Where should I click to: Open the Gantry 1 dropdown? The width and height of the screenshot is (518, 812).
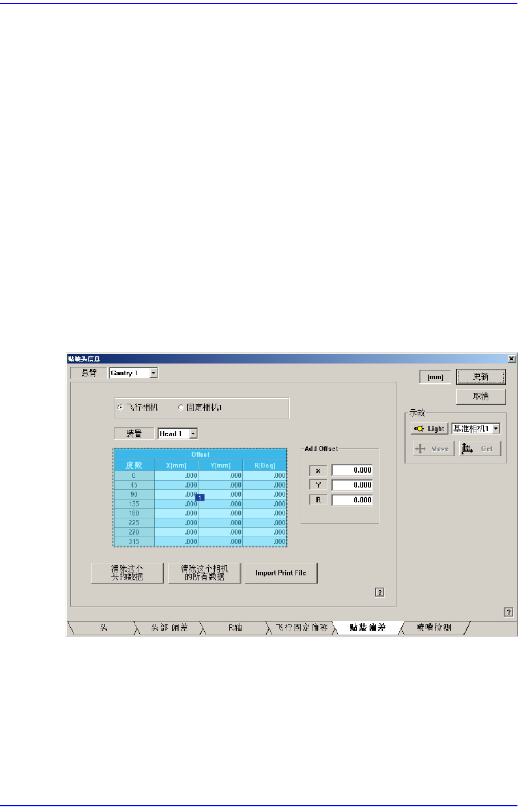click(x=153, y=373)
